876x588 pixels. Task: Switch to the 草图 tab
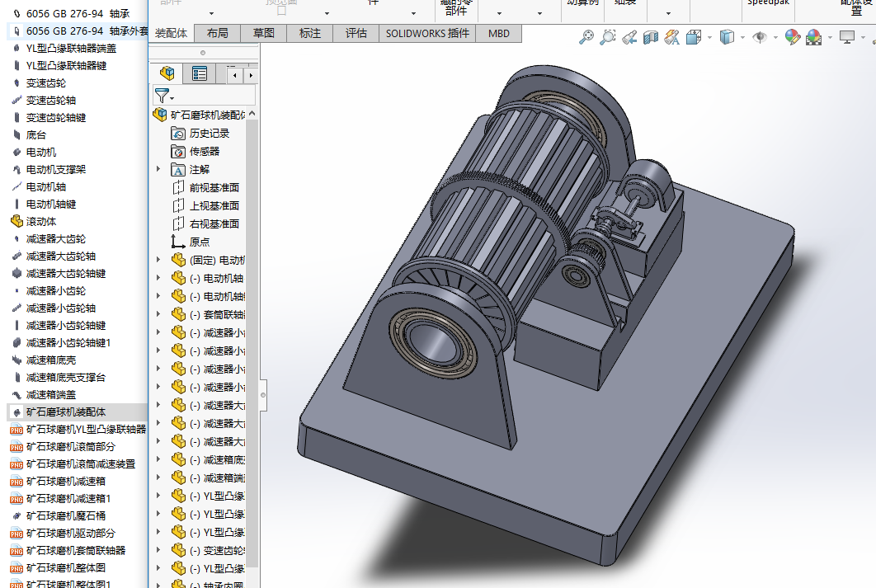[x=264, y=33]
